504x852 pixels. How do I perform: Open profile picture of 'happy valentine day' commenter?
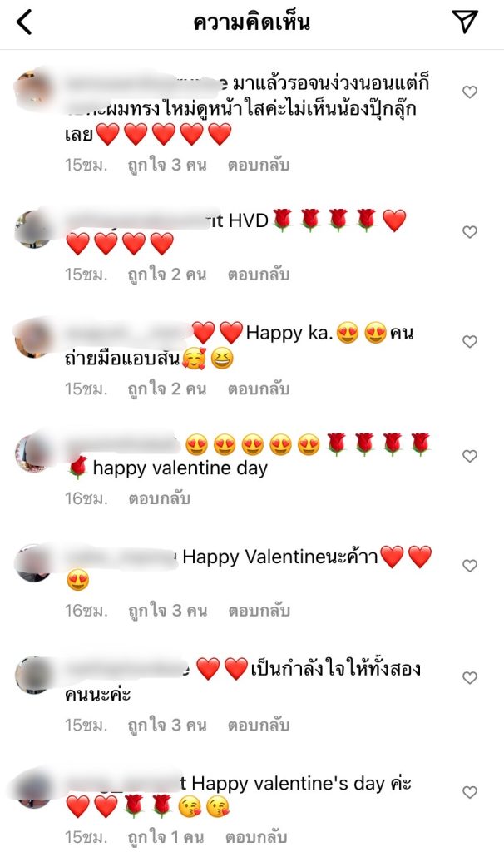(x=33, y=453)
